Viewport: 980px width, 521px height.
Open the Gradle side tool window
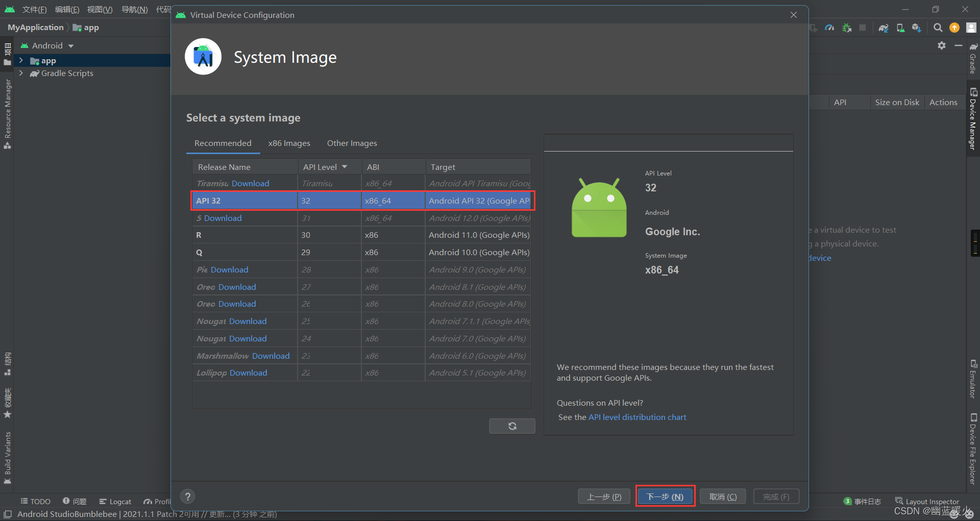click(x=973, y=58)
